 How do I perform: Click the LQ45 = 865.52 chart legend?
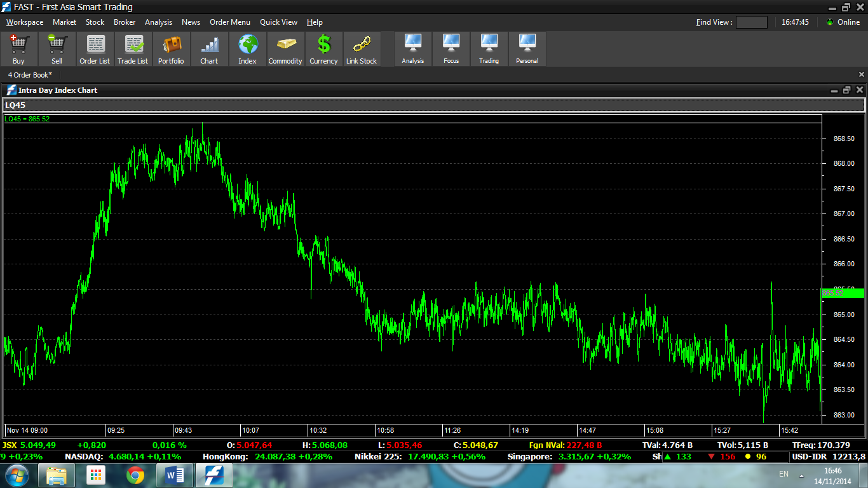27,119
